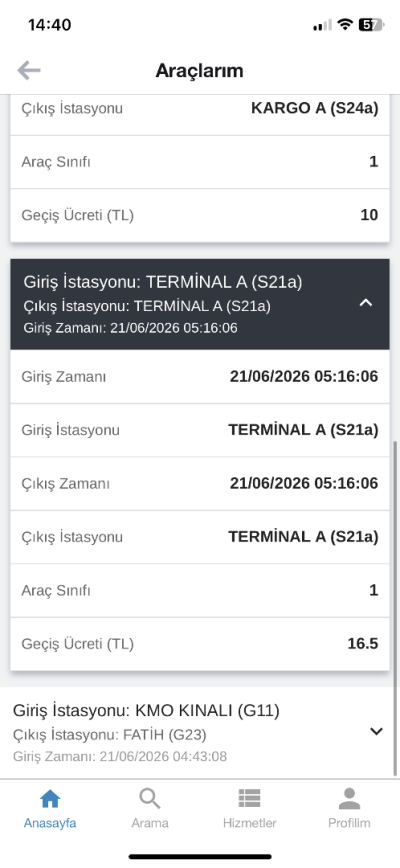Tap the Giriş Zamanı 05:16:06 row
Image resolution: width=400 pixels, height=868 pixels.
pos(200,377)
